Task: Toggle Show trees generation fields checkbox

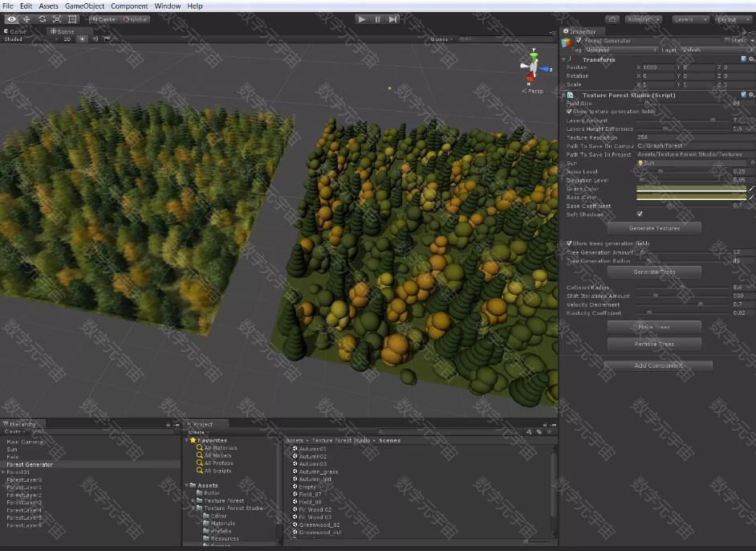Action: (x=569, y=243)
